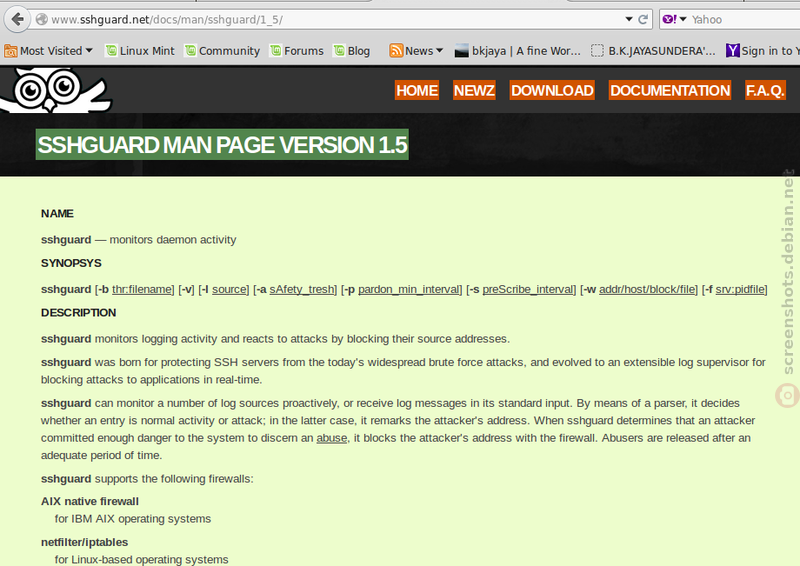Open the Blog bookmark

[x=352, y=51]
